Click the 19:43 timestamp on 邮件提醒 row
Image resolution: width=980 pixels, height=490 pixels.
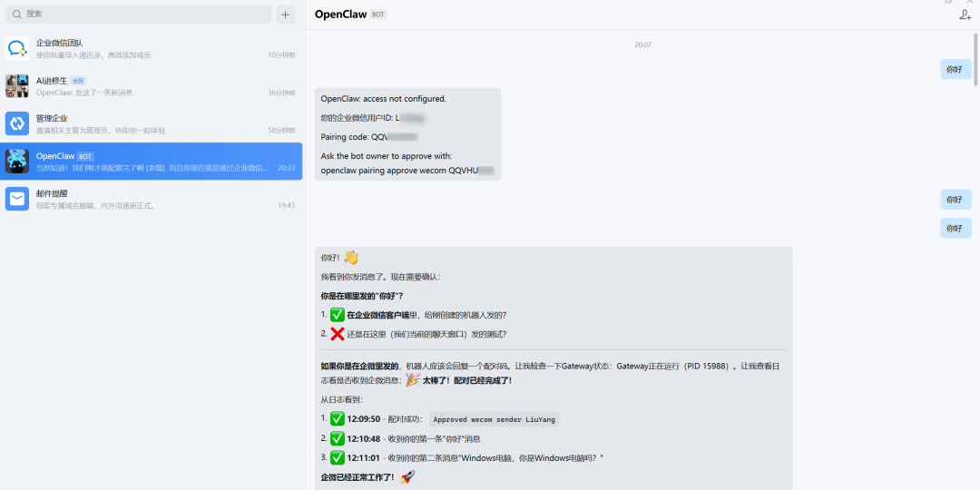(286, 205)
